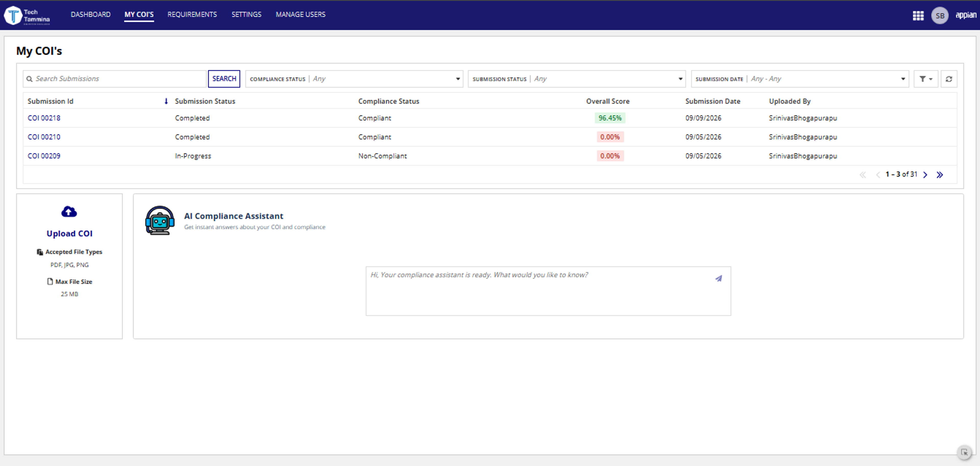Image resolution: width=980 pixels, height=466 pixels.
Task: Open the SB user profile avatar
Action: coord(940,16)
